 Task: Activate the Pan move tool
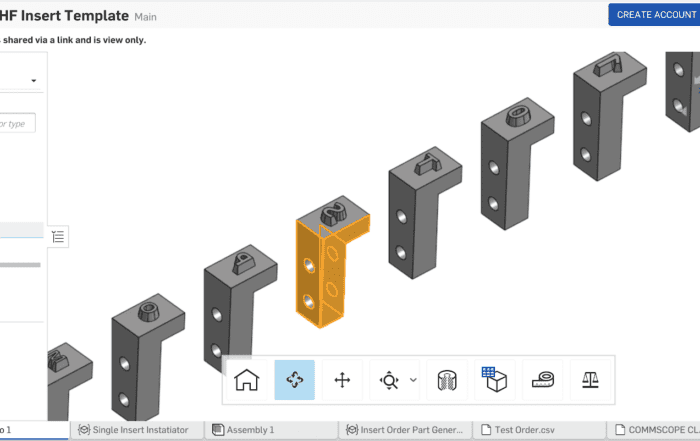[x=342, y=380]
